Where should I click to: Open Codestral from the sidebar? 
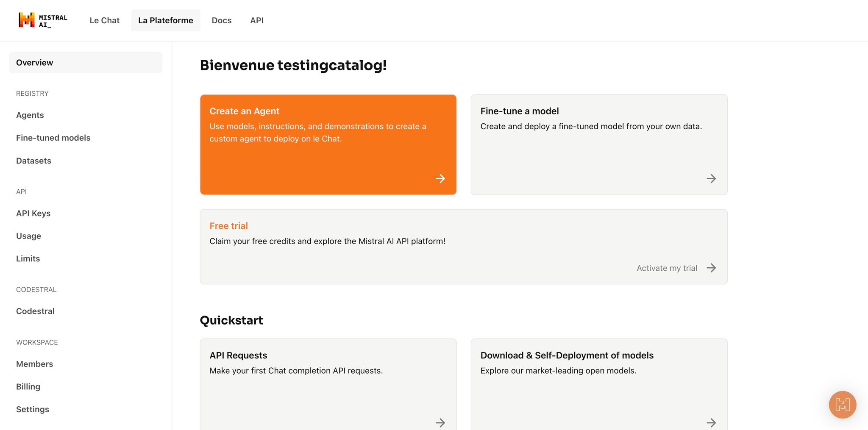point(35,311)
